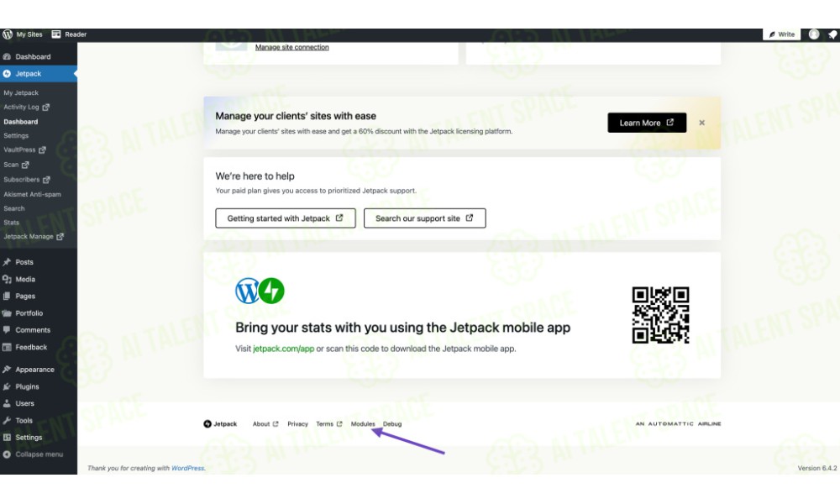Click the Reader icon in admin bar

pyautogui.click(x=55, y=34)
